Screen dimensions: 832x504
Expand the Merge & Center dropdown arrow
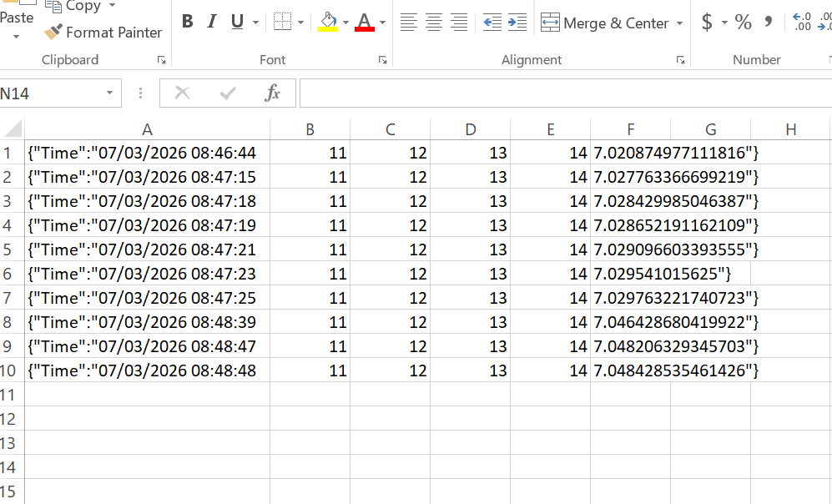[679, 23]
